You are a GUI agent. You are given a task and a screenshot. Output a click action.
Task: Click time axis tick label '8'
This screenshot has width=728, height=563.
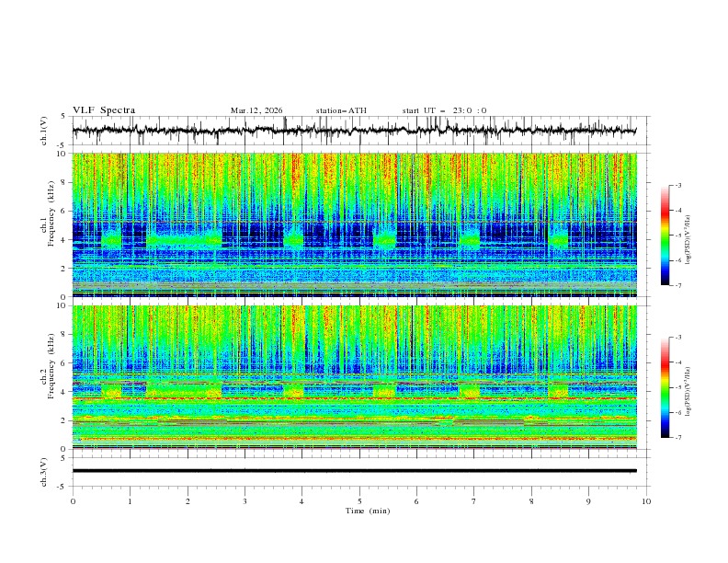click(x=531, y=501)
